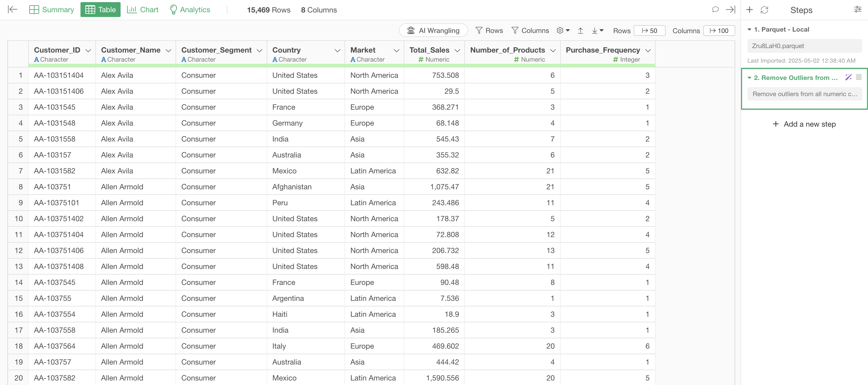Click Add a new step
Viewport: 868px width, 385px height.
click(804, 124)
